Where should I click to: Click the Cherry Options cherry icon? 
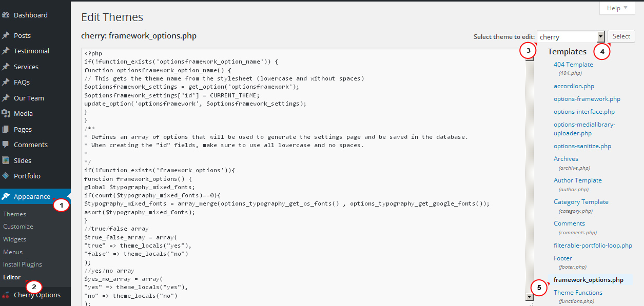pos(6,295)
